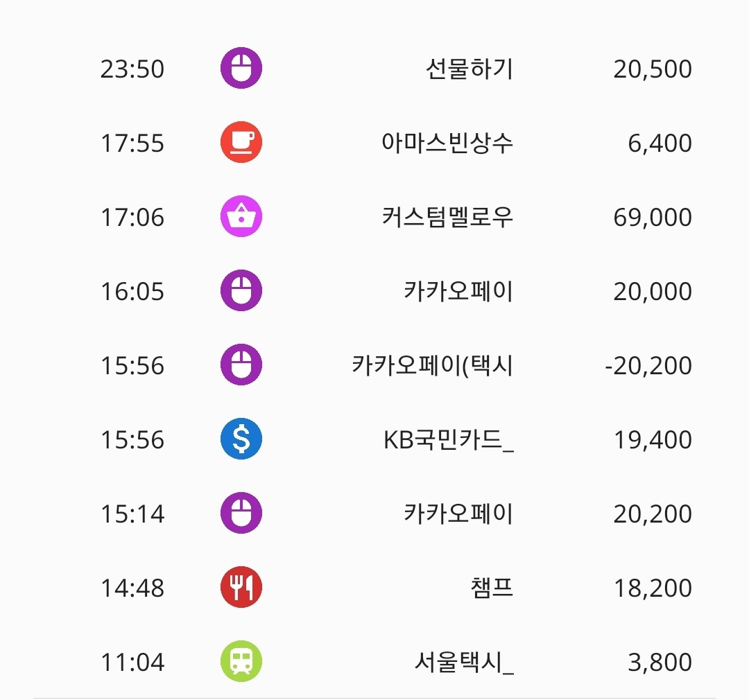The height and width of the screenshot is (700, 749).
Task: Tap the purple mouse icon at 16:05
Action: point(241,290)
